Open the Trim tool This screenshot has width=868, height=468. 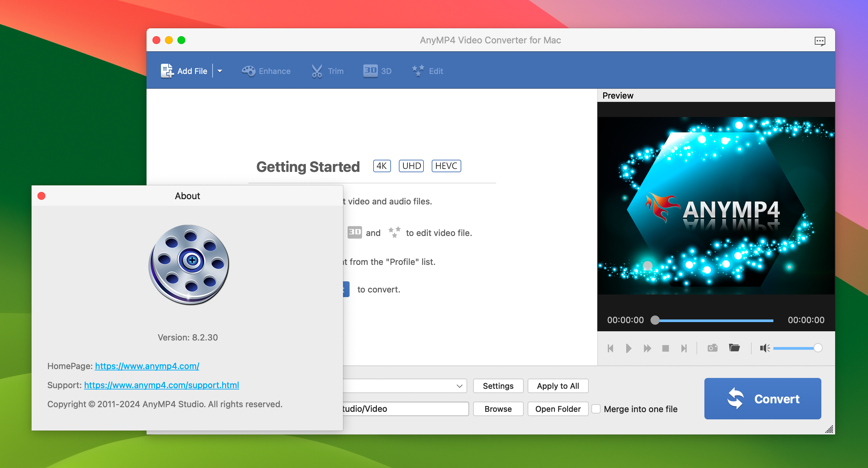327,71
